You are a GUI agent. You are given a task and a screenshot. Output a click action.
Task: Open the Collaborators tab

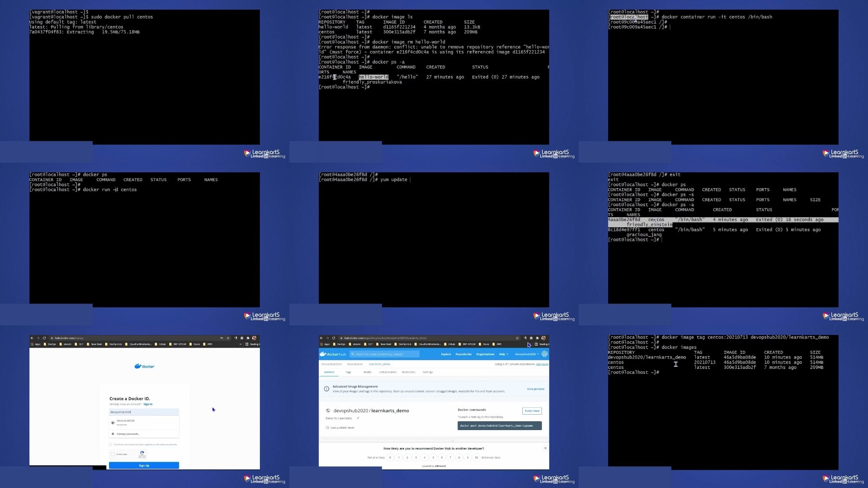[388, 372]
